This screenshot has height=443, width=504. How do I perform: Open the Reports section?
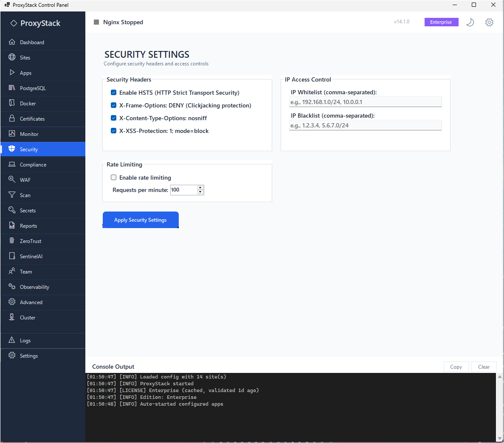pyautogui.click(x=28, y=226)
